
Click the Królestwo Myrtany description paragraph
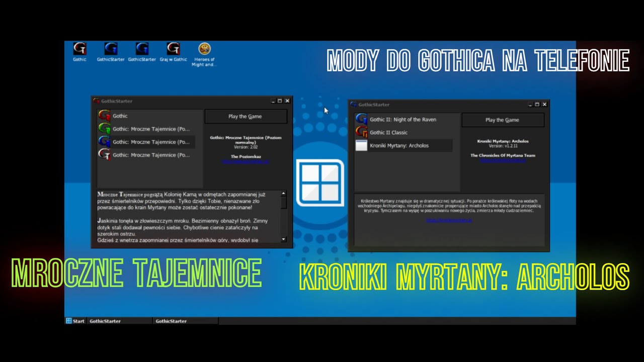pos(449,206)
